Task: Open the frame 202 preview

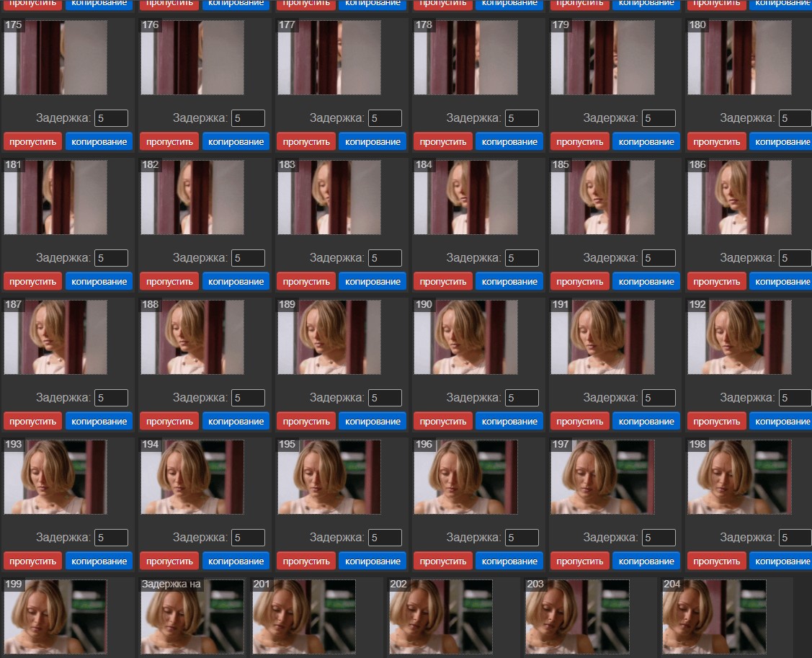Action: [441, 617]
